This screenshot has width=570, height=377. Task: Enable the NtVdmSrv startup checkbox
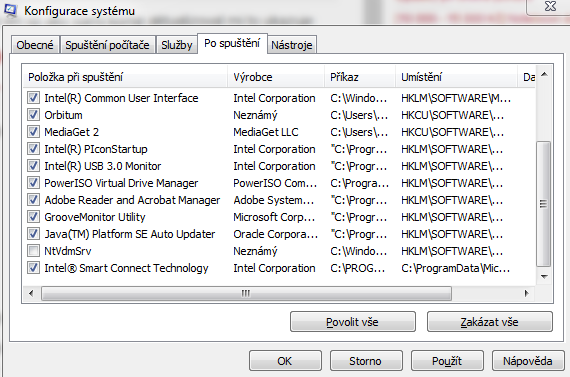pos(33,250)
